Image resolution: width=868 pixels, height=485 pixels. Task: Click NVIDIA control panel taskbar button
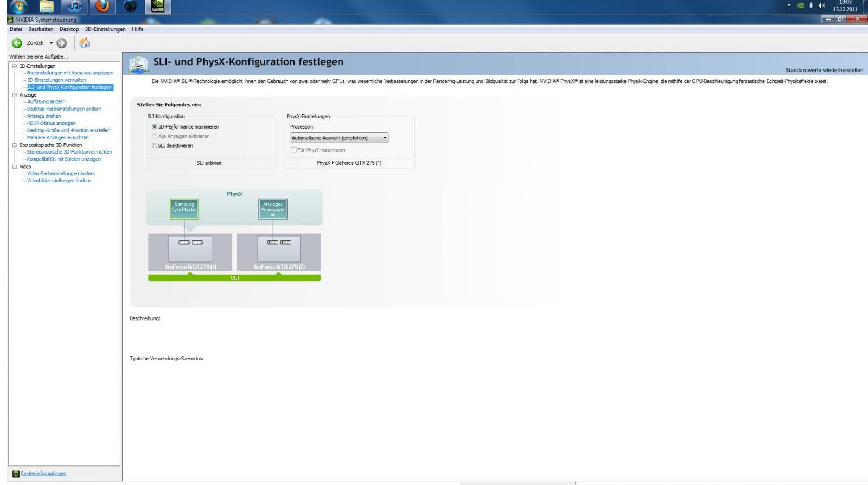[158, 7]
